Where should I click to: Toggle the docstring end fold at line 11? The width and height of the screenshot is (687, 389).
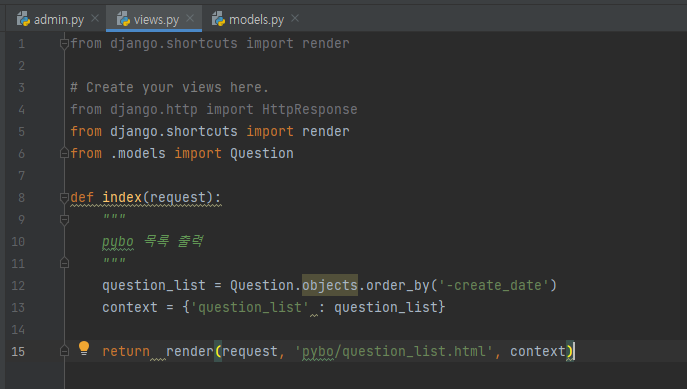[64, 263]
